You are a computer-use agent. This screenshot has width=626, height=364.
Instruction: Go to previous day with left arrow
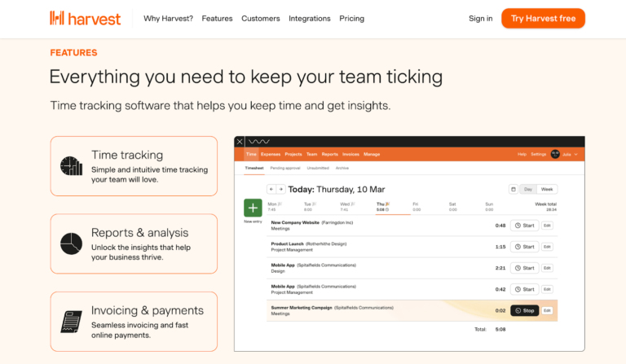(271, 189)
